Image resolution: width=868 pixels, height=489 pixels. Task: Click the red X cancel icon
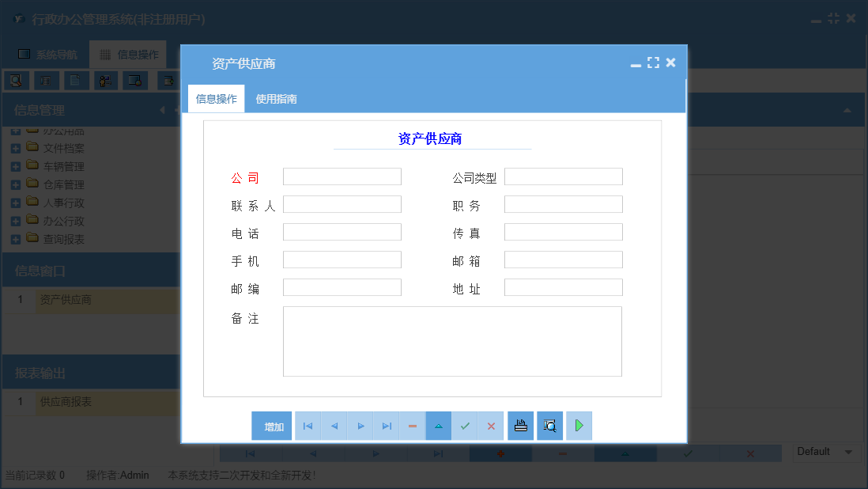(491, 426)
